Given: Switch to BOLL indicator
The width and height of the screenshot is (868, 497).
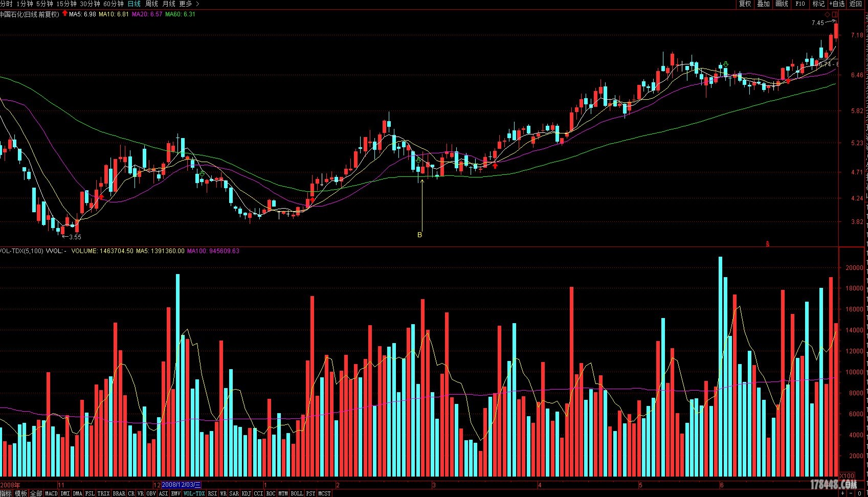Looking at the screenshot, I should coord(297,493).
